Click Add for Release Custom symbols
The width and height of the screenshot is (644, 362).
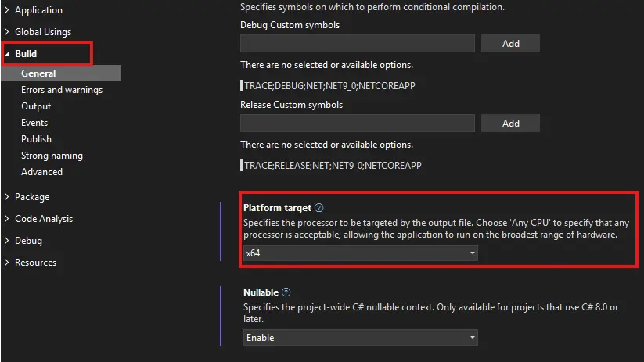click(x=511, y=124)
